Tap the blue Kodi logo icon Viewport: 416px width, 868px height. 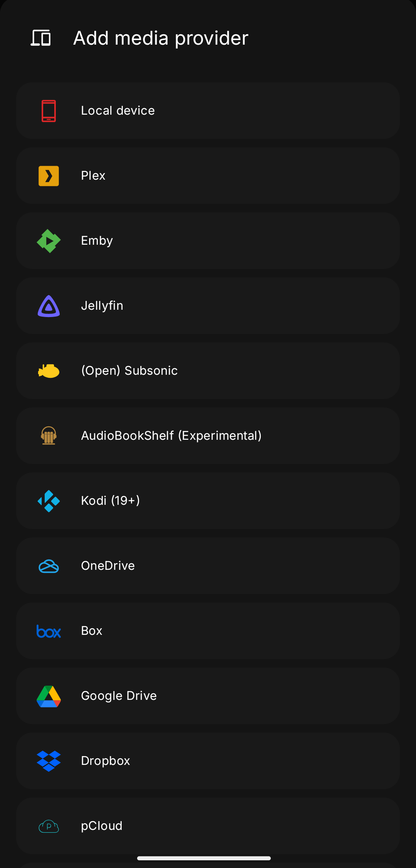[49, 501]
